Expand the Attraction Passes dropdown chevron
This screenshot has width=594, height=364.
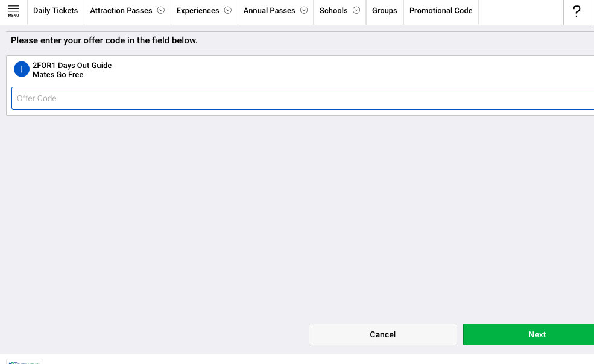161,10
